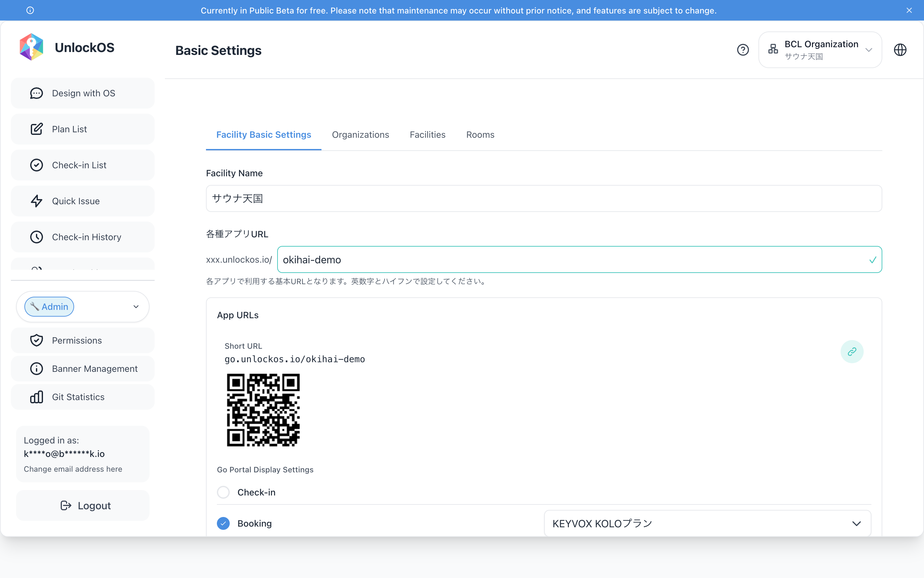924x578 pixels.
Task: Click the Go Portal Display Settings label
Action: pyautogui.click(x=265, y=469)
